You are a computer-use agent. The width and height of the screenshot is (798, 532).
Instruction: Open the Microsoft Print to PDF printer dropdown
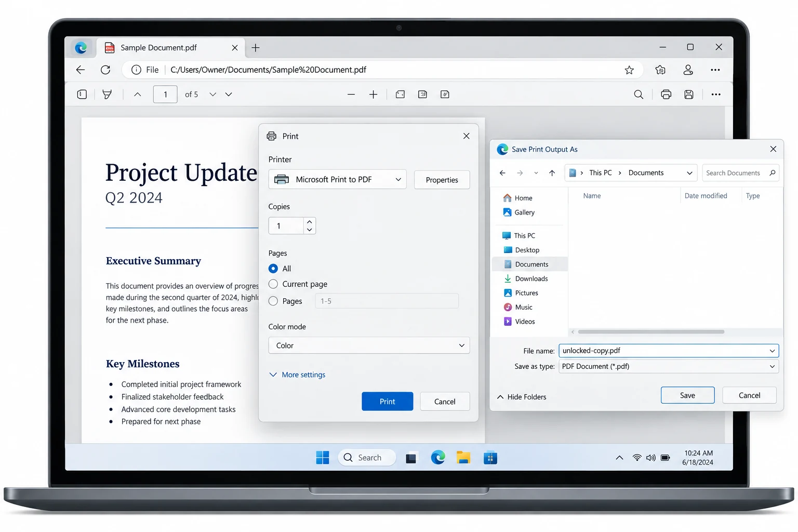(338, 180)
